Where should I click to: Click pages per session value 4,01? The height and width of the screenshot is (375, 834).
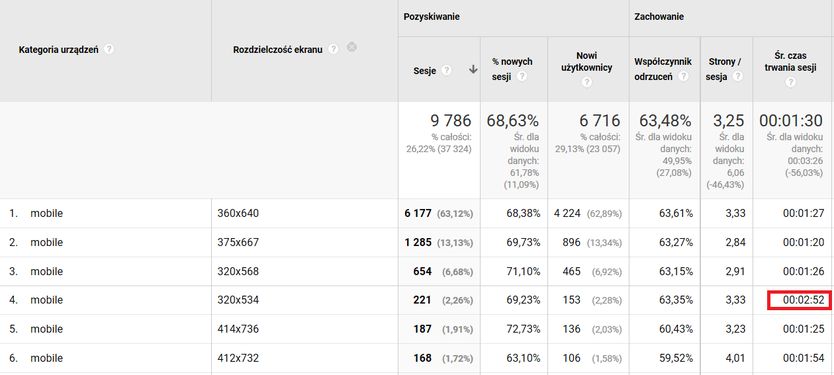(736, 359)
